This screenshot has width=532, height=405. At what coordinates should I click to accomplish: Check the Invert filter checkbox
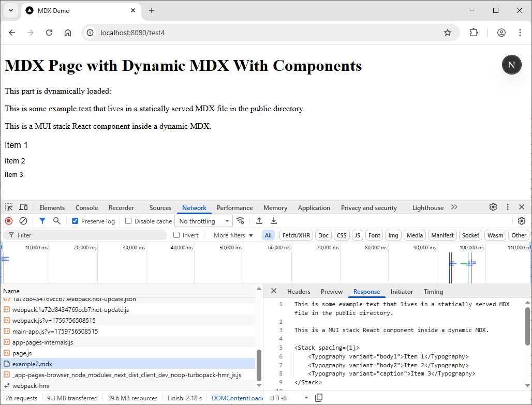pyautogui.click(x=176, y=235)
